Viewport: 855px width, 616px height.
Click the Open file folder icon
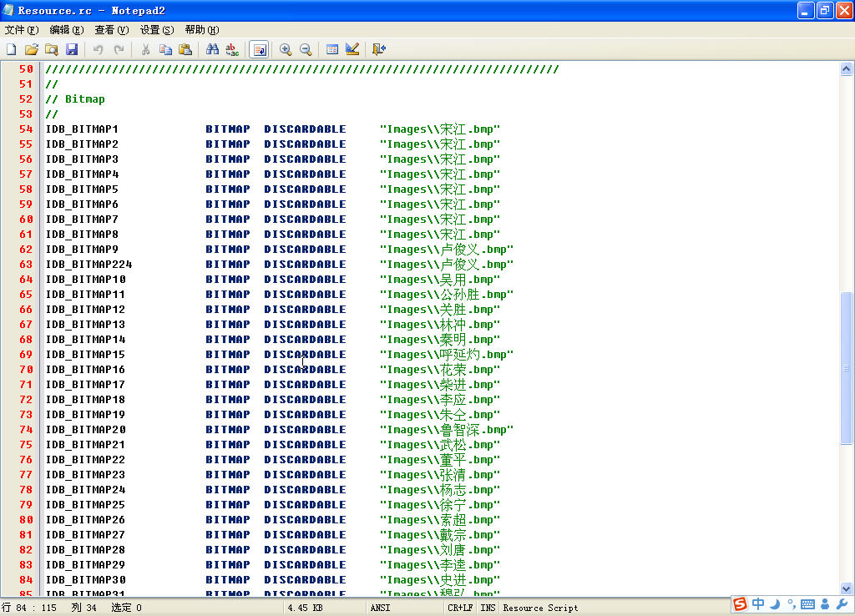click(x=32, y=50)
